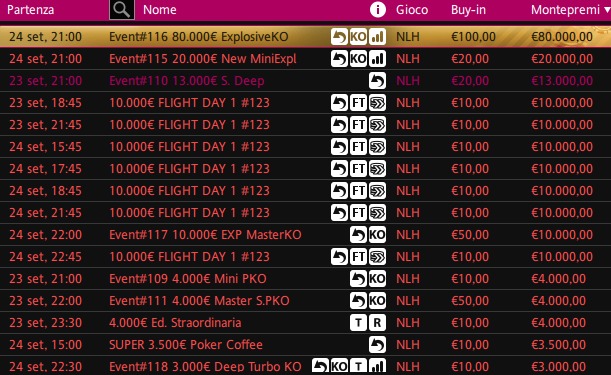Click the info icon in header
The width and height of the screenshot is (611, 375).
[x=378, y=10]
